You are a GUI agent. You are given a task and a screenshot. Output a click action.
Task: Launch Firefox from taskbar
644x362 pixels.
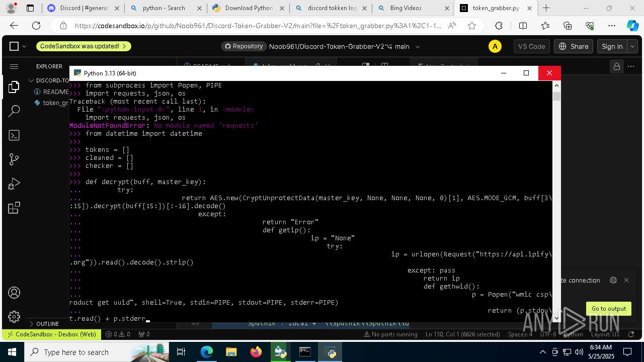pyautogui.click(x=256, y=352)
